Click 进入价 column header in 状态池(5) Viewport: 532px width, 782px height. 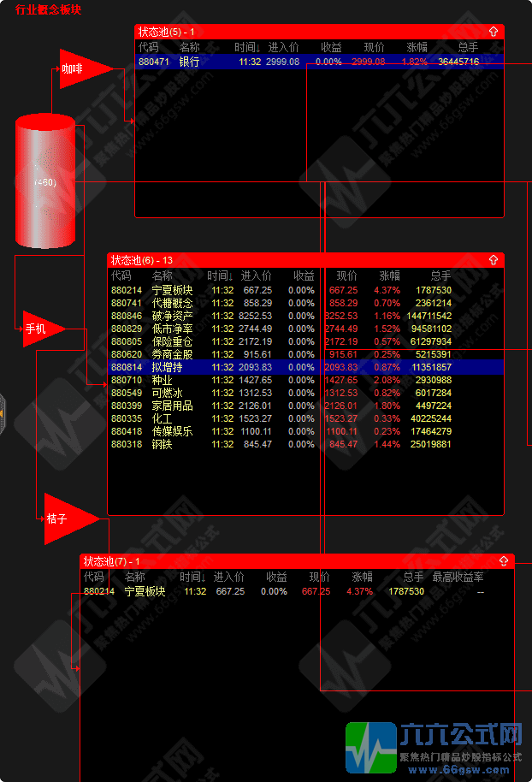pos(283,47)
